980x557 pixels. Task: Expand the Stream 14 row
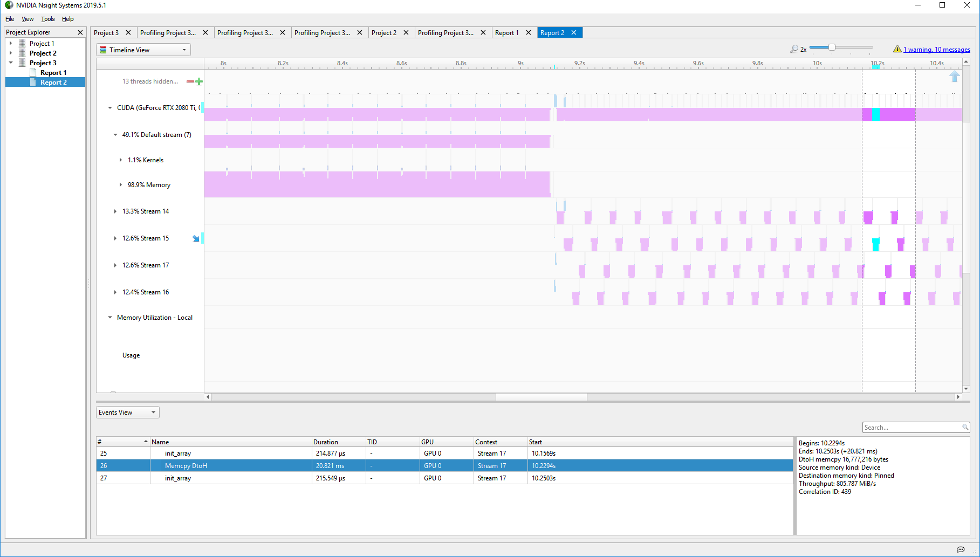pos(115,211)
